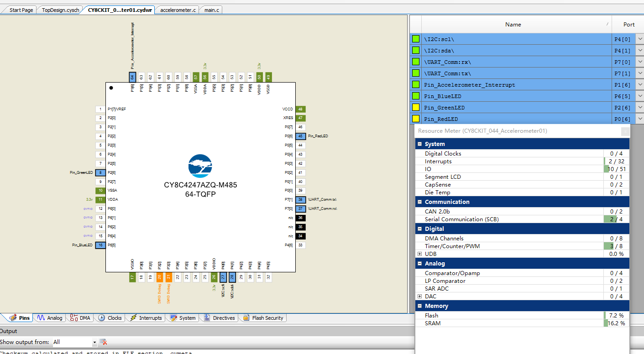
Task: Select pin 17 VSSIO on bottom edge
Action: [132, 277]
